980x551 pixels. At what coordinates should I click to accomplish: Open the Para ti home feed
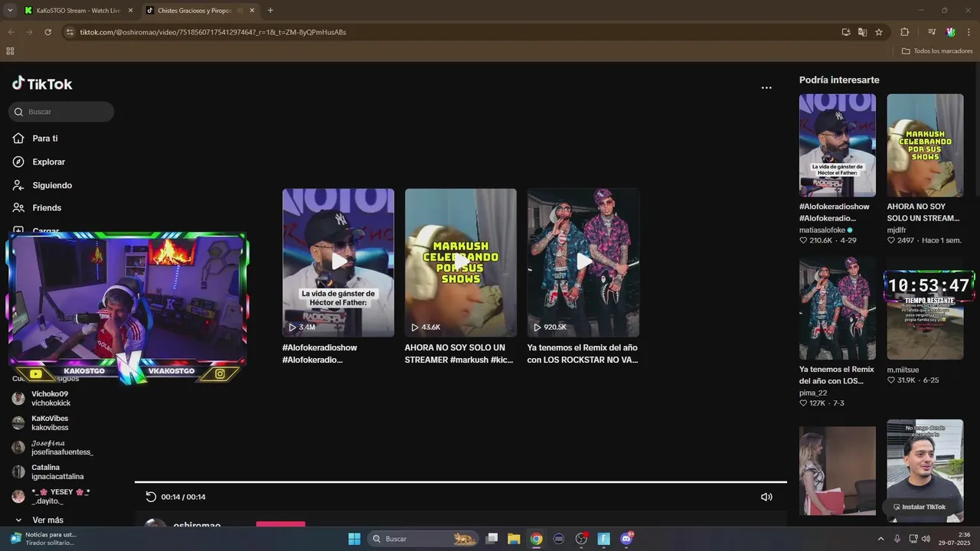[35, 139]
